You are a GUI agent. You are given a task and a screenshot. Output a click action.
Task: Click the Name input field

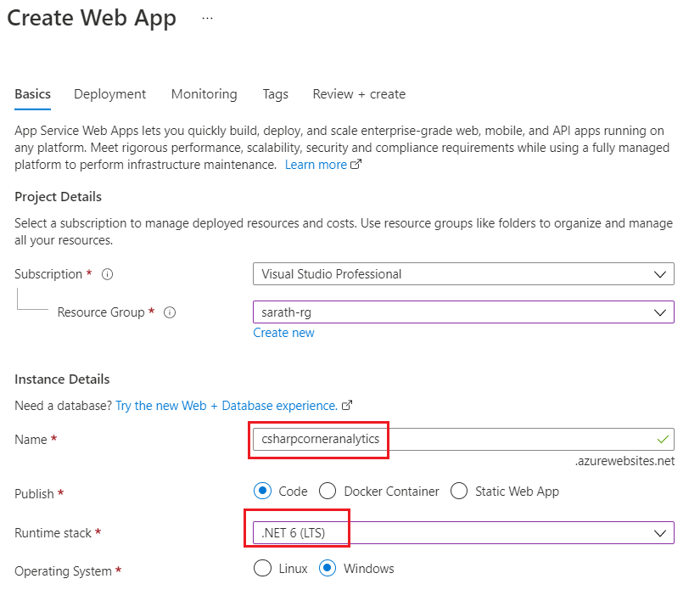(450, 440)
